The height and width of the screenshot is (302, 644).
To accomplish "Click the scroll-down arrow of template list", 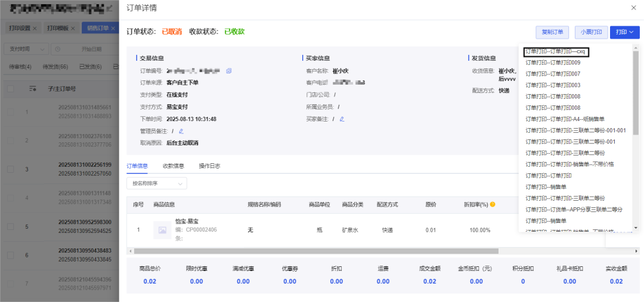I will coord(636,228).
